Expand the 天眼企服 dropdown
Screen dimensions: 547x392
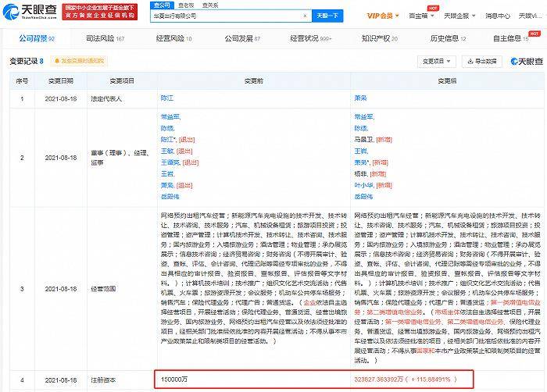pos(459,16)
